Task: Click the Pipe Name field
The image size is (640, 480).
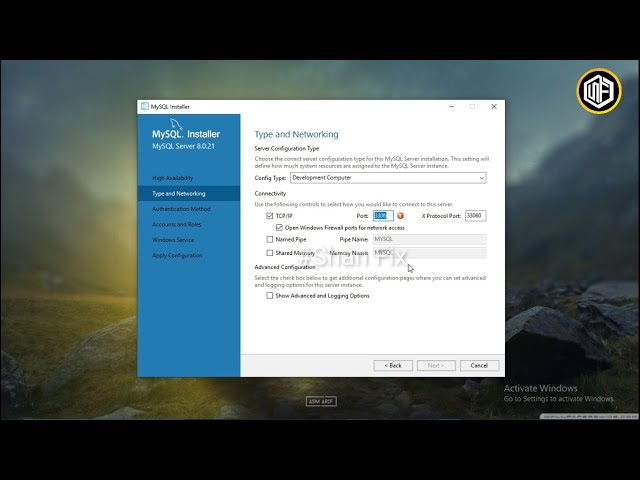Action: [429, 239]
